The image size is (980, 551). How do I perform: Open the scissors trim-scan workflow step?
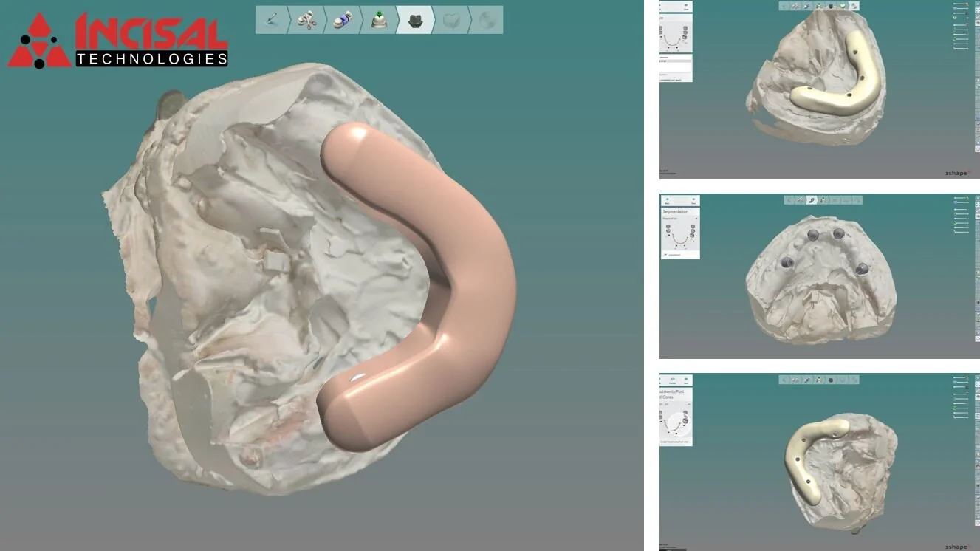pos(307,20)
